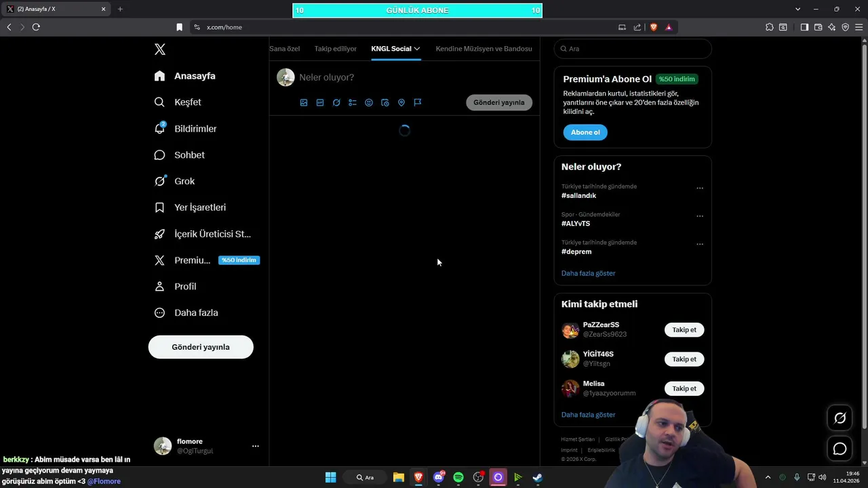Show hidden system tray icons
868x488 pixels.
768,477
